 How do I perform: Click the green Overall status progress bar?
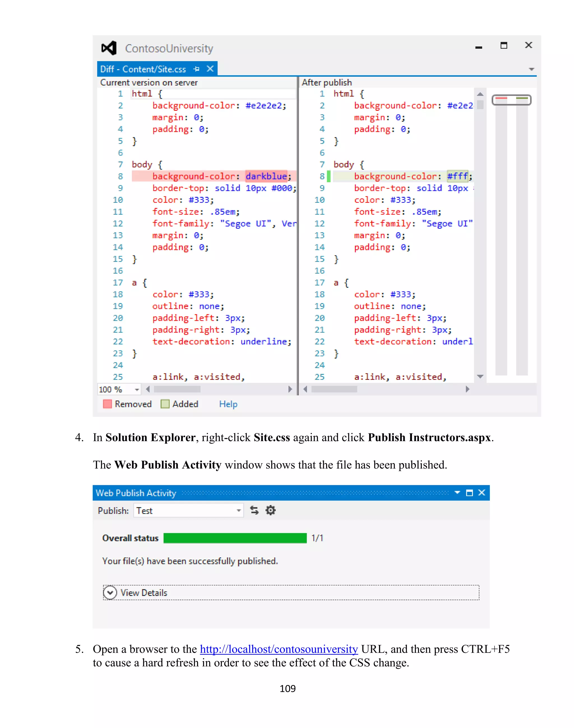235,538
